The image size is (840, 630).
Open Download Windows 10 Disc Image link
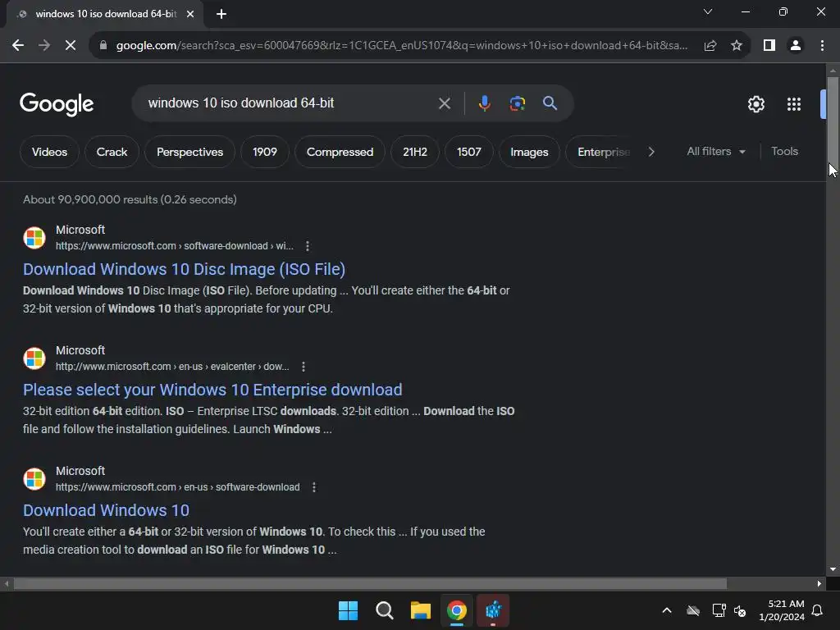pyautogui.click(x=184, y=269)
